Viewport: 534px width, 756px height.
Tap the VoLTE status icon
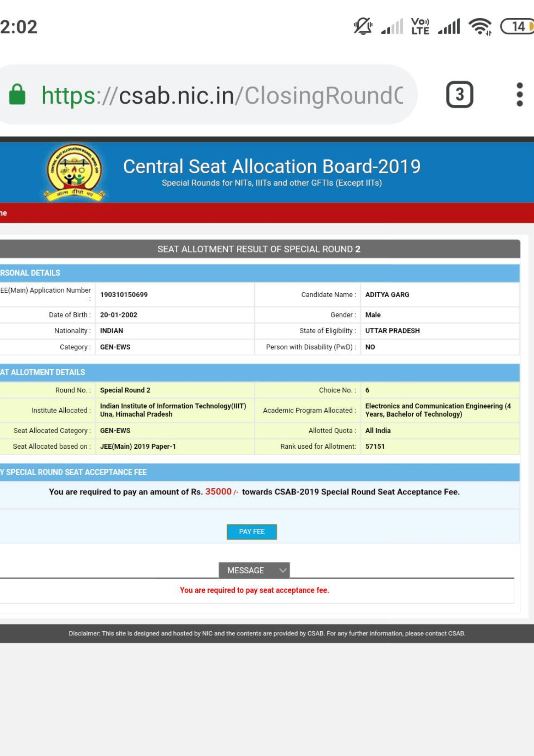point(420,27)
